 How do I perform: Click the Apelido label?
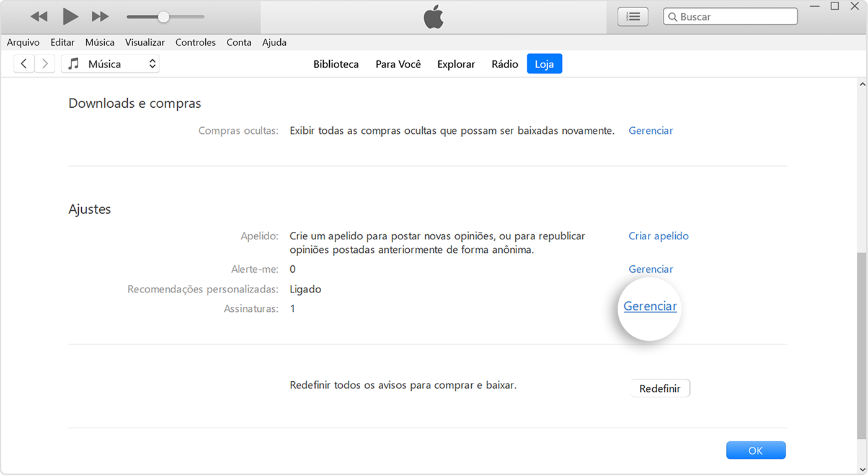click(x=260, y=236)
